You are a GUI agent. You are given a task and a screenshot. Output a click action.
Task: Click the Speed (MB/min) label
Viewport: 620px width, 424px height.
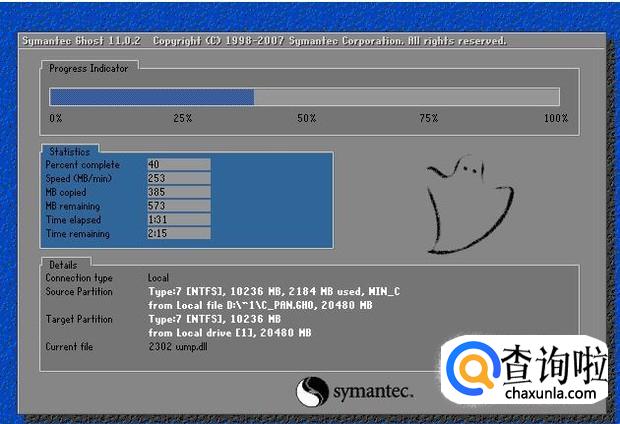click(x=78, y=178)
